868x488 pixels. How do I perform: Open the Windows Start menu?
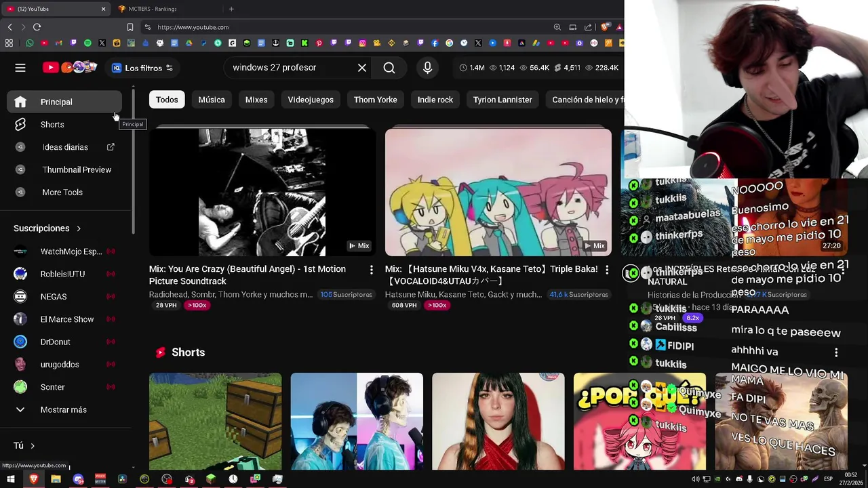point(10,479)
